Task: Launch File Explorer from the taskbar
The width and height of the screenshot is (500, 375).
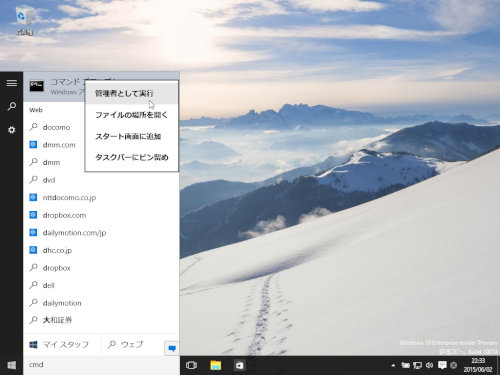Action: [216, 365]
